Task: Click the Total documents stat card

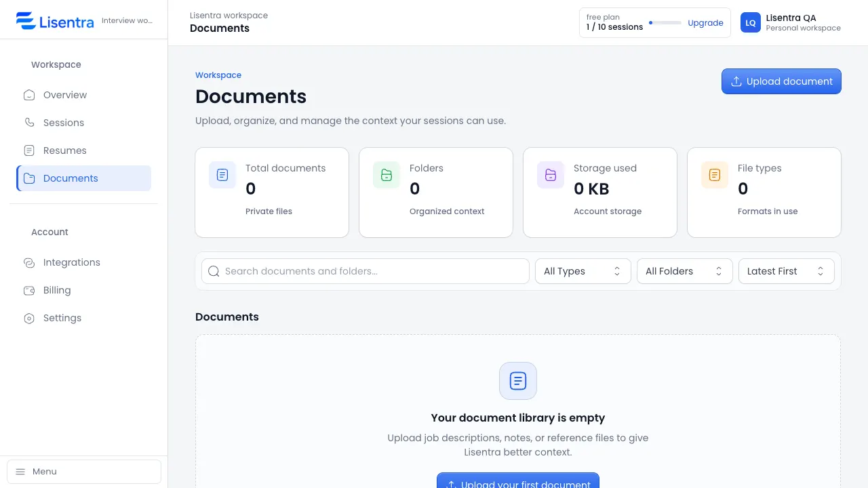Action: (272, 192)
